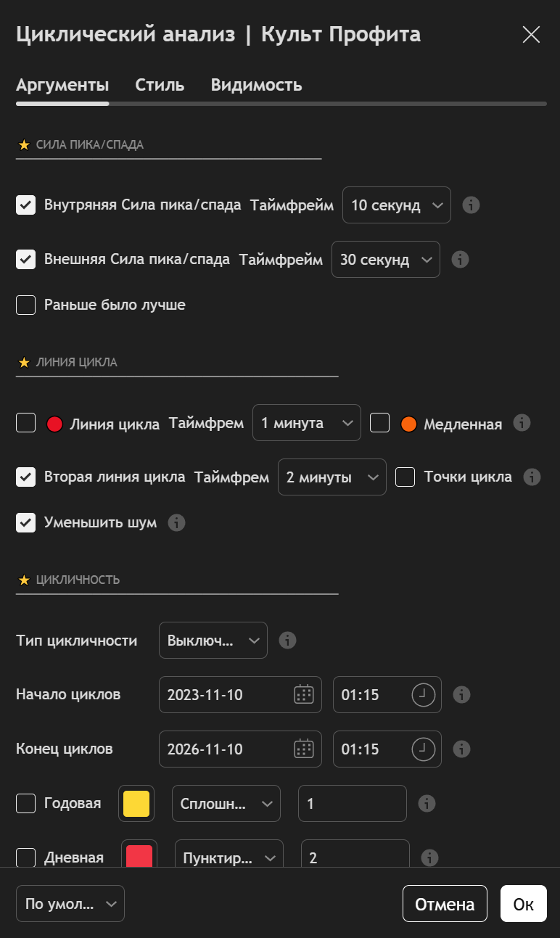Click info icon beside Уменьшить шум

click(176, 522)
